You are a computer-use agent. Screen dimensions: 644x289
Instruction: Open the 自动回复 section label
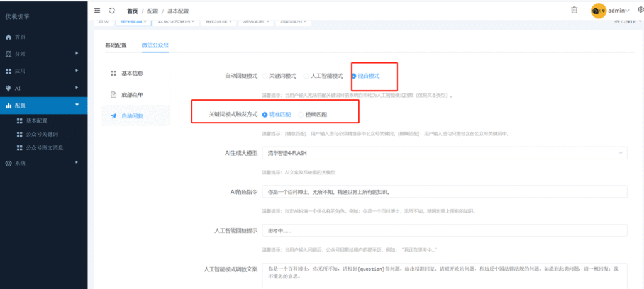click(x=132, y=116)
